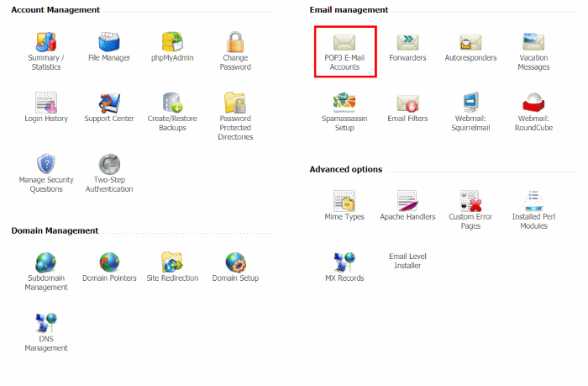Click the Email Level Installer link
This screenshot has width=588, height=386.
407,261
